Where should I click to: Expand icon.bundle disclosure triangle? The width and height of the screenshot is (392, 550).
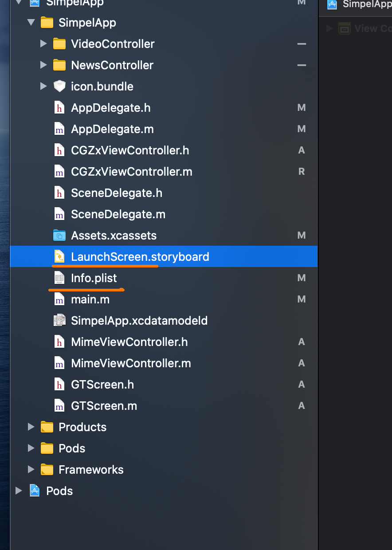43,86
